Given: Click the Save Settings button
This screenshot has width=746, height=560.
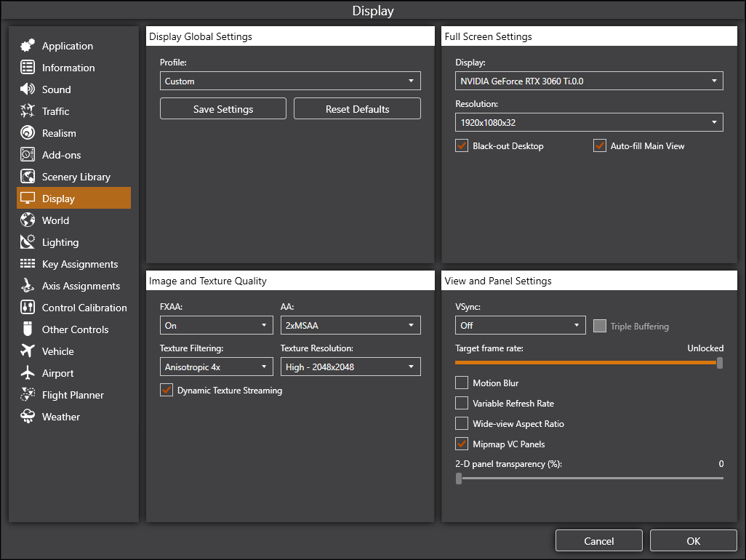Looking at the screenshot, I should coord(223,109).
